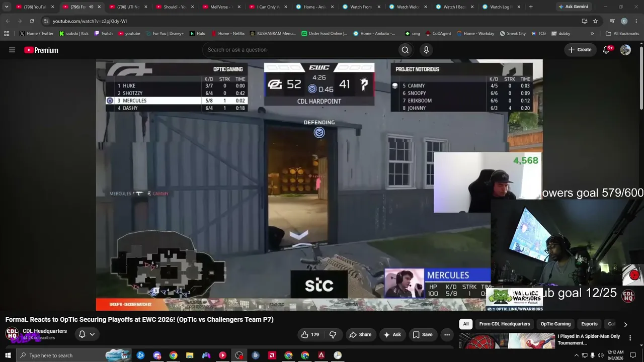Switch to the 'I Can Only' tab
The width and height of the screenshot is (644, 362).
(x=268, y=7)
